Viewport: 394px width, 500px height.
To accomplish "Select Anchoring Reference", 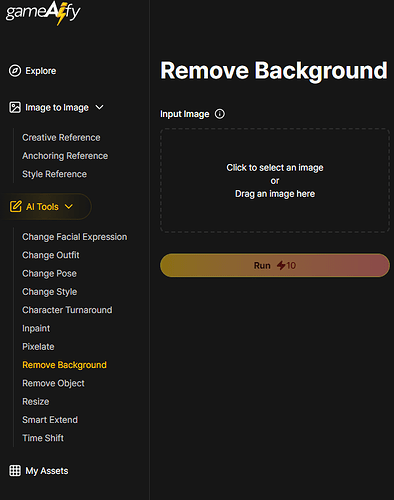I will click(x=65, y=156).
